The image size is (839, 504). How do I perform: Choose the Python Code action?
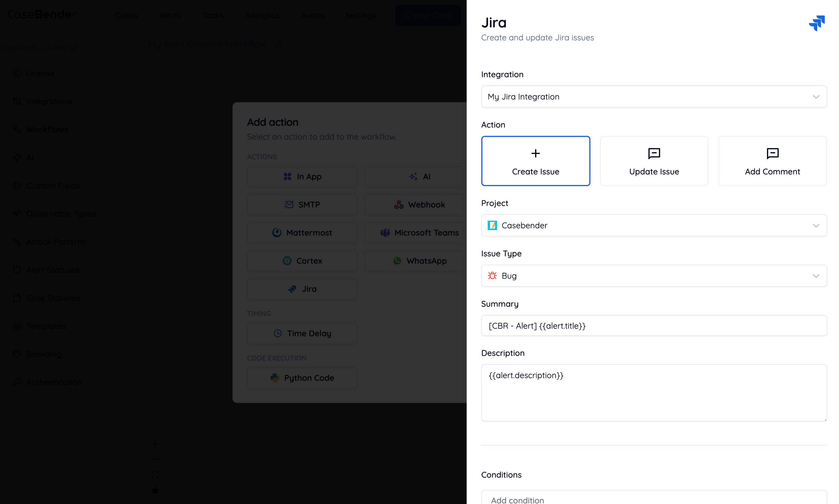point(302,378)
